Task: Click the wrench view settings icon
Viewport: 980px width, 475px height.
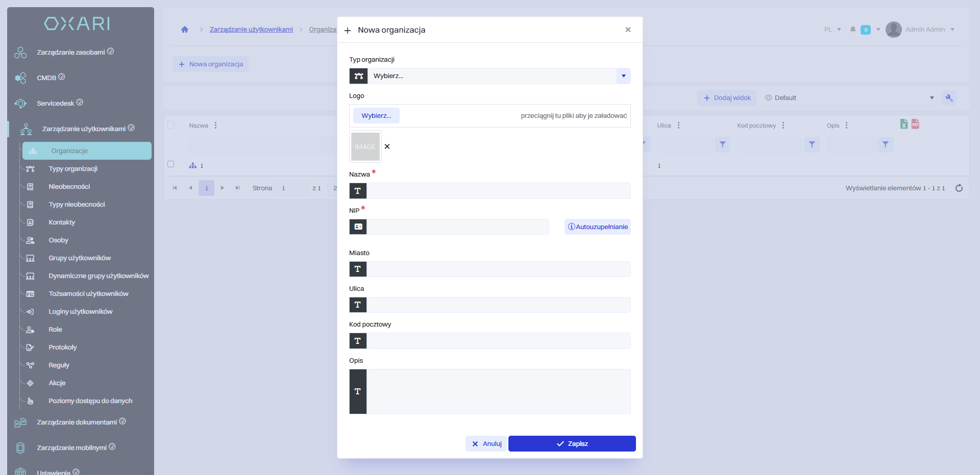Action: tap(949, 98)
